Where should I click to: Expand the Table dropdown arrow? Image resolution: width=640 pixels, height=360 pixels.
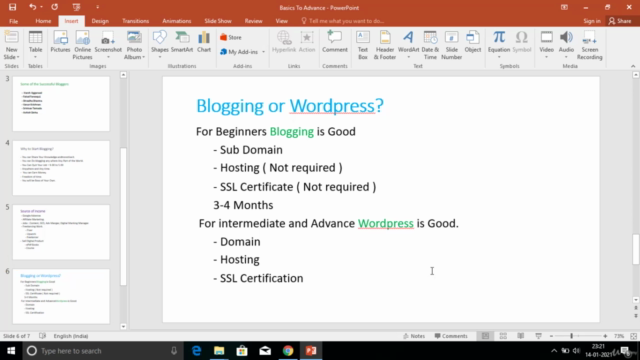36,57
